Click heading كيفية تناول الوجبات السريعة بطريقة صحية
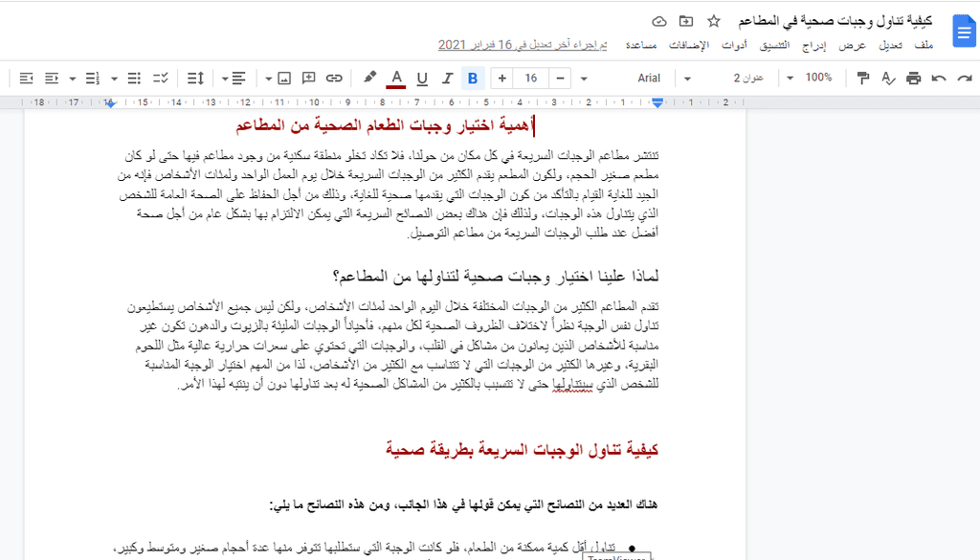980x560 pixels. (x=522, y=449)
